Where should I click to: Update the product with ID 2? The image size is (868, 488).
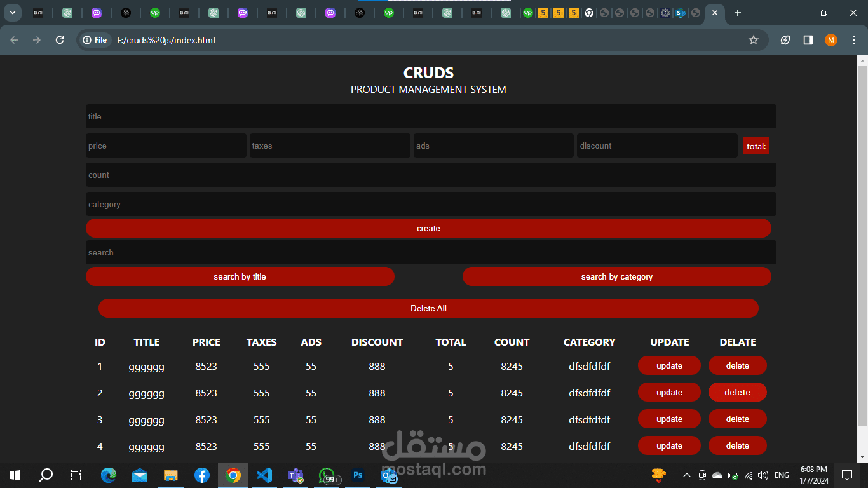point(669,392)
